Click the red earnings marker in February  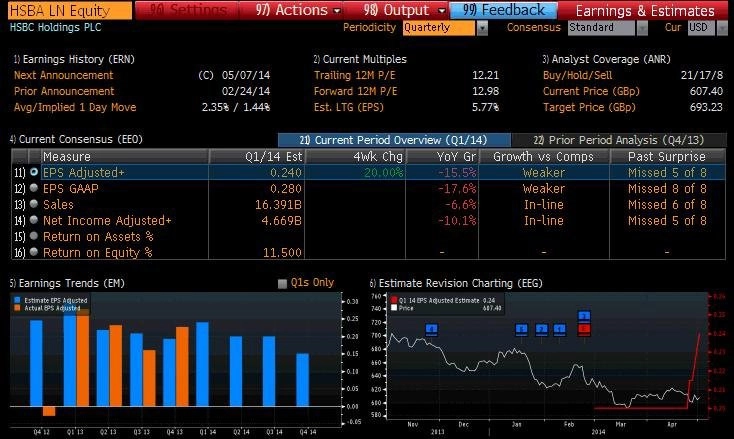584,329
